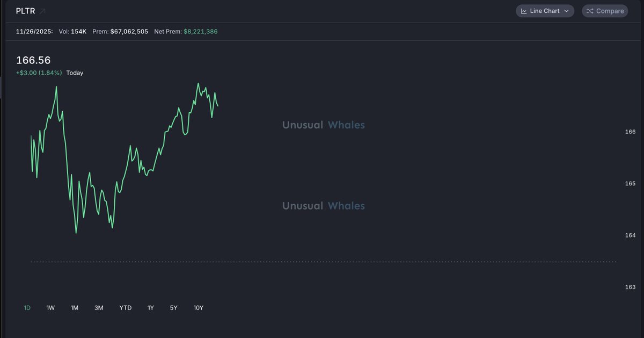The height and width of the screenshot is (338, 644).
Task: Select the 1Y time range
Action: point(151,308)
